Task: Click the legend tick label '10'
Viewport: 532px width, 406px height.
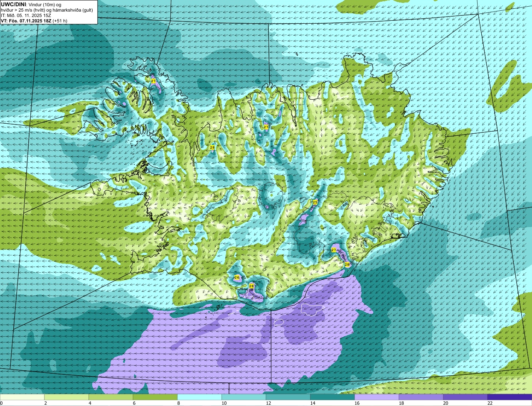Action: (x=224, y=403)
